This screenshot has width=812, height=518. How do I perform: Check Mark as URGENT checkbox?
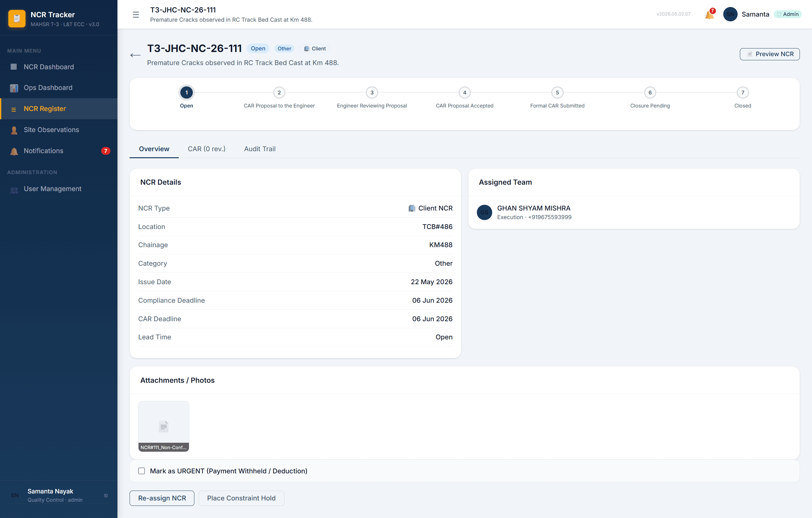(x=142, y=471)
